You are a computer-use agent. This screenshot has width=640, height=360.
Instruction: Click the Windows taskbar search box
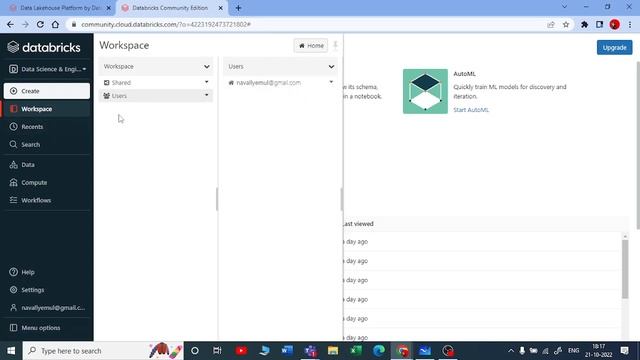(x=103, y=351)
